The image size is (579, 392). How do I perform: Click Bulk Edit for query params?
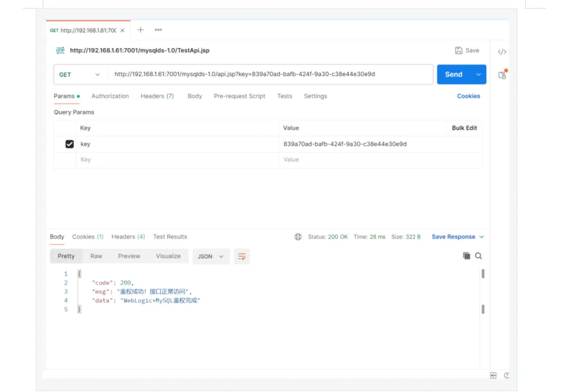(464, 128)
